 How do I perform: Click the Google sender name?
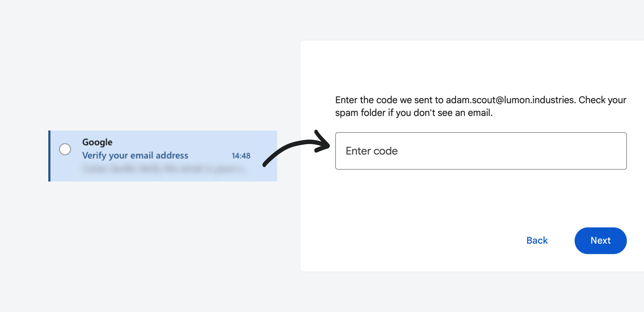97,142
